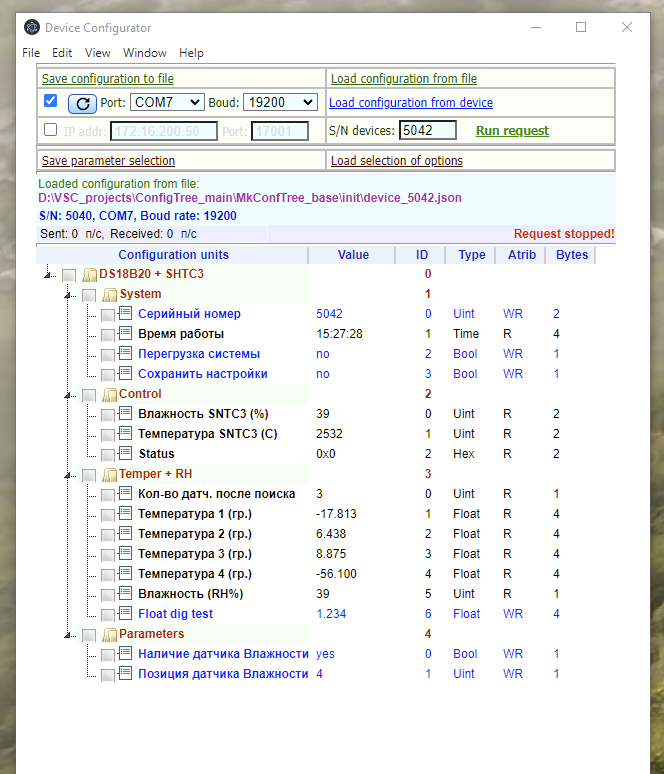664x774 pixels.
Task: Uncheck the COM port connection checkbox
Action: pos(50,101)
